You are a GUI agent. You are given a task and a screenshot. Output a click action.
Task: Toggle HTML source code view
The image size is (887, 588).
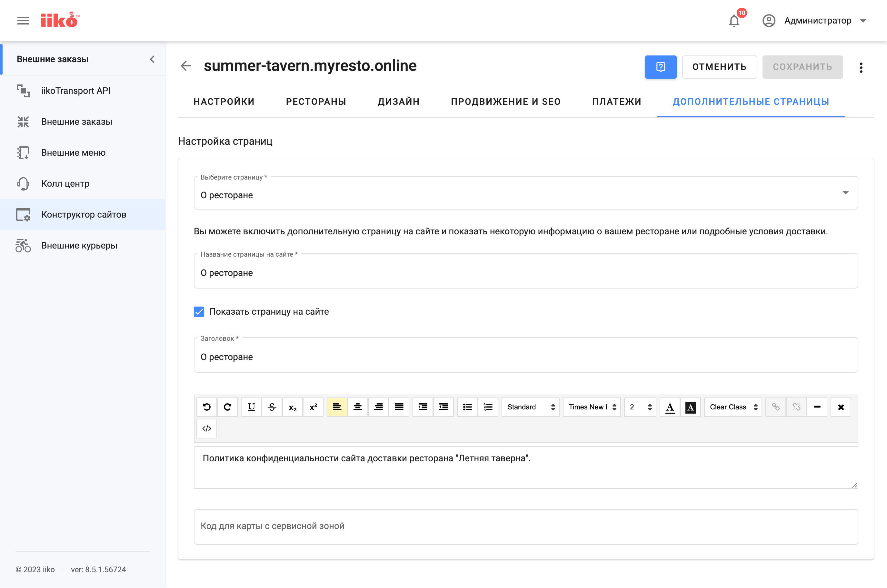coord(207,429)
